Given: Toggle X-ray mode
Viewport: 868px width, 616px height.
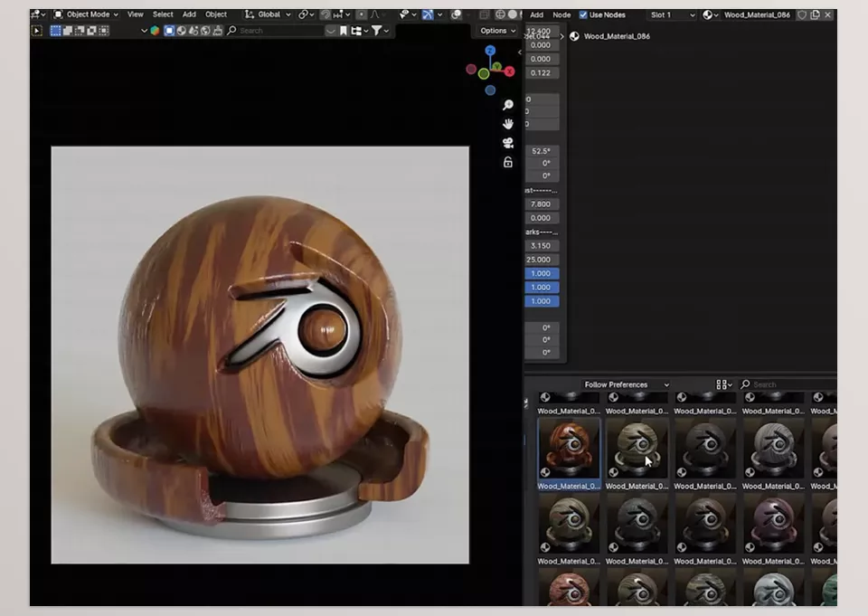Looking at the screenshot, I should (484, 14).
